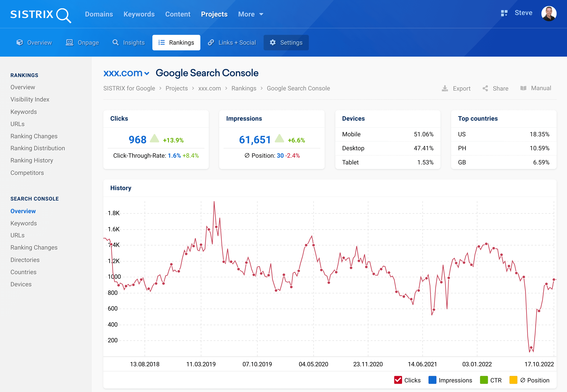Image resolution: width=567 pixels, height=392 pixels.
Task: Open the Projects menu item
Action: click(214, 14)
